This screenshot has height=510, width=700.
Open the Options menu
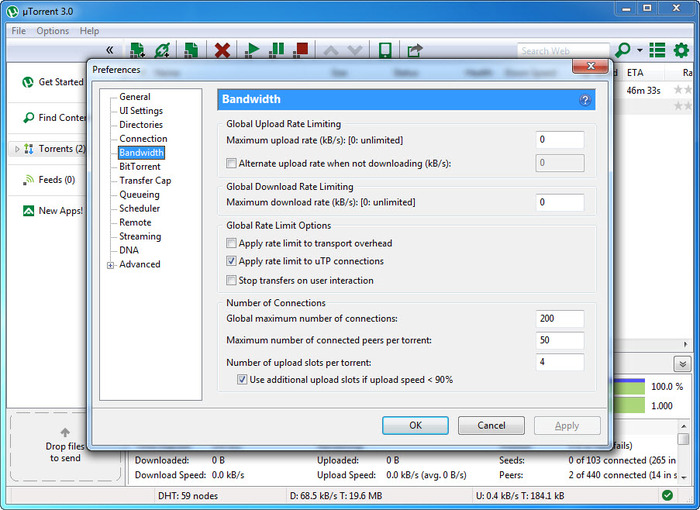tap(53, 31)
